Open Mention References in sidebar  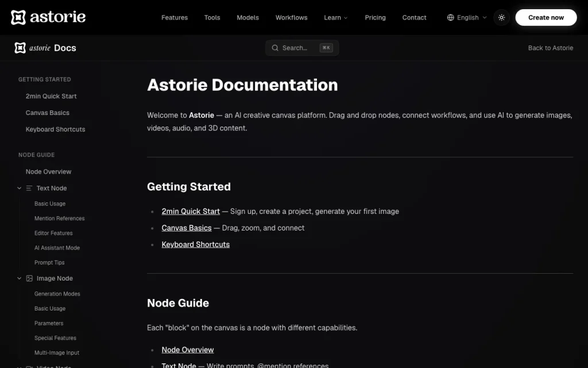[x=60, y=218]
